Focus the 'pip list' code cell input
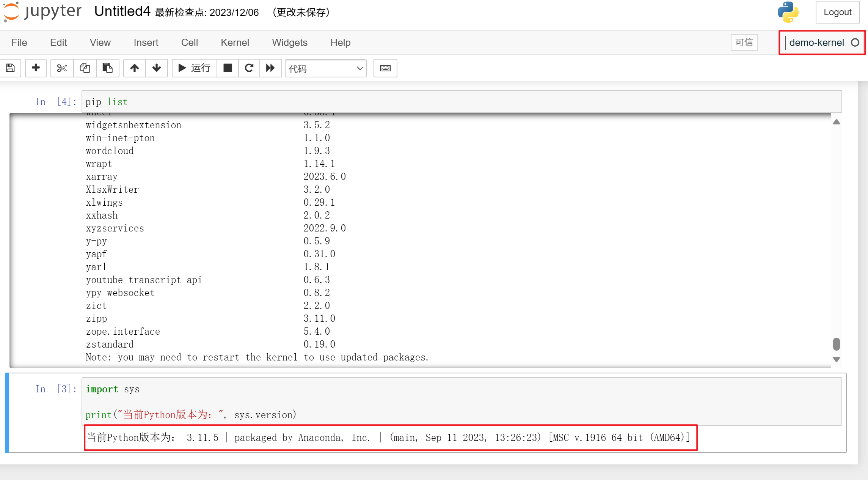 (x=461, y=102)
